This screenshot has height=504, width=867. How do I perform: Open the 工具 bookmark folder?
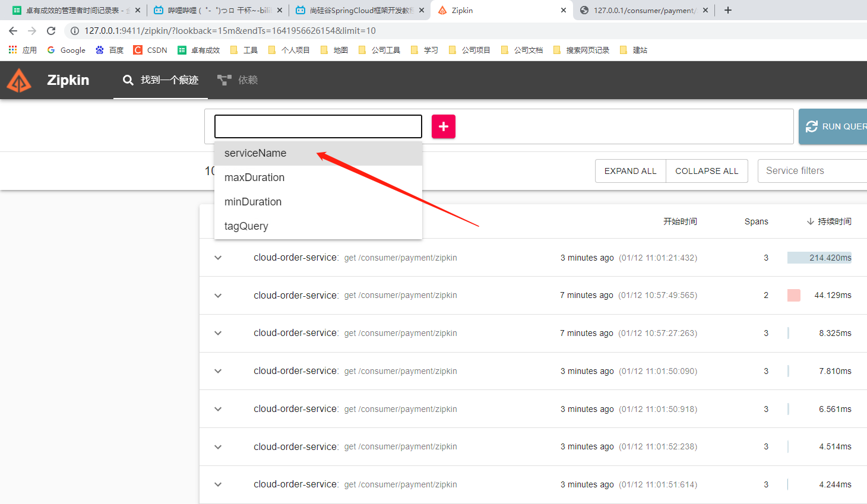coord(243,50)
